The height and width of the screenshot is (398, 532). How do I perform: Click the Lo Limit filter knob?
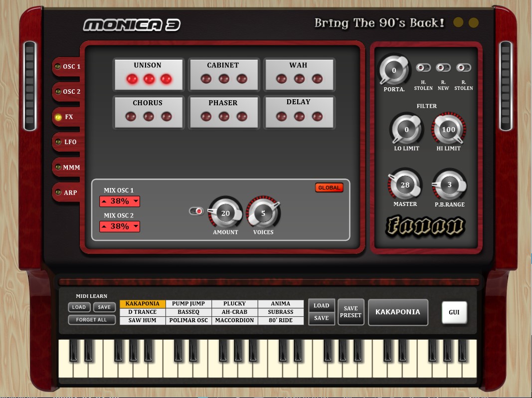point(406,130)
